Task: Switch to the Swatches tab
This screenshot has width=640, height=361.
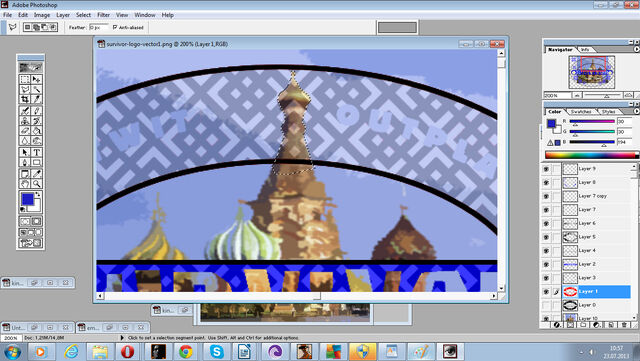Action: click(x=581, y=111)
